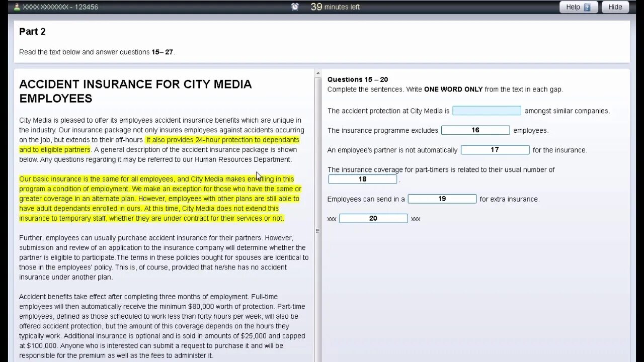Click the question mark icon on Help
The width and height of the screenshot is (644, 362).
click(x=587, y=7)
